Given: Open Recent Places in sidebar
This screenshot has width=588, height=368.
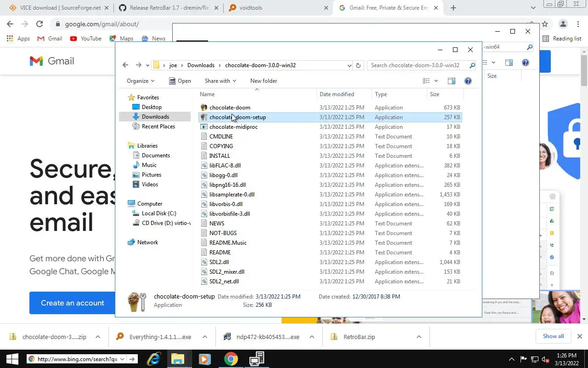Looking at the screenshot, I should tap(158, 126).
